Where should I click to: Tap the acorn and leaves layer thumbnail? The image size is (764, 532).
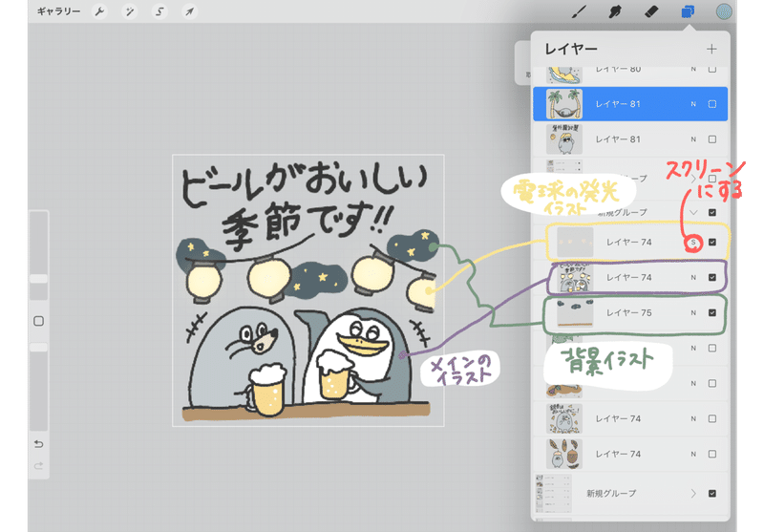pyautogui.click(x=564, y=454)
